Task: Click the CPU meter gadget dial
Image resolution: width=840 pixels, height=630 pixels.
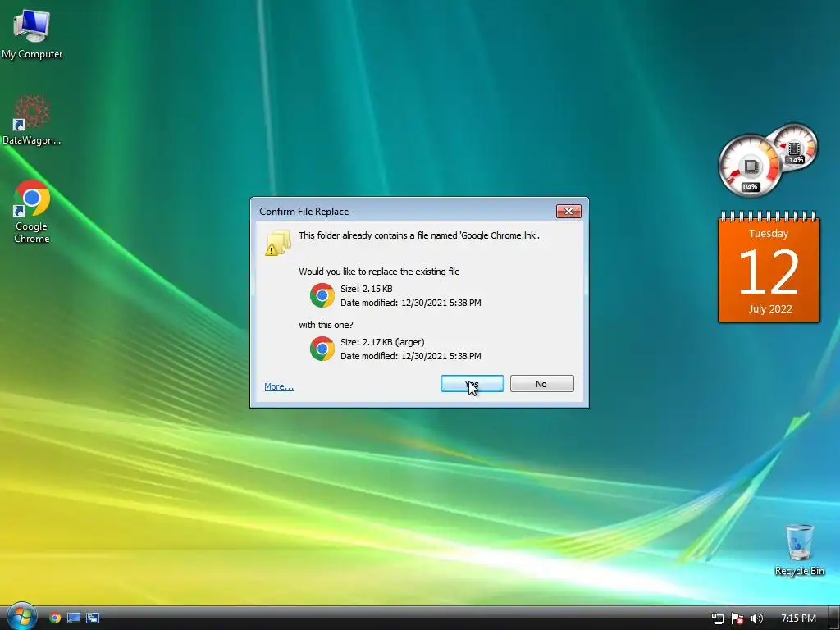Action: [x=750, y=166]
